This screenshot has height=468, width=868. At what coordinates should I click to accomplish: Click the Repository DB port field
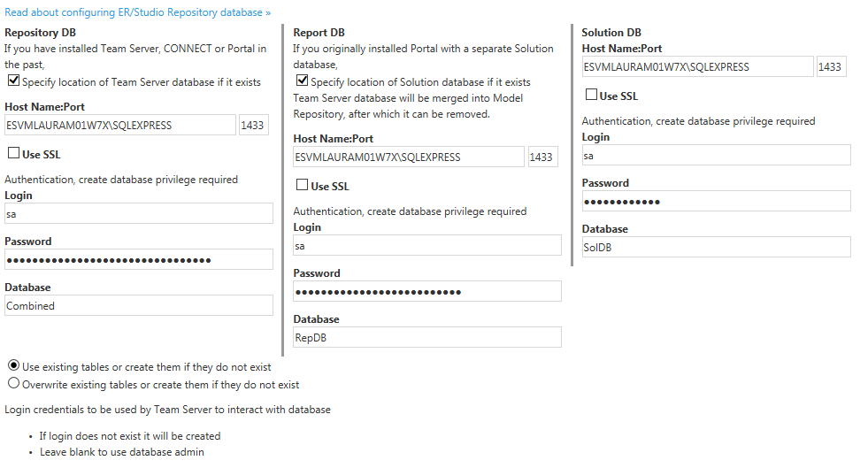[254, 125]
